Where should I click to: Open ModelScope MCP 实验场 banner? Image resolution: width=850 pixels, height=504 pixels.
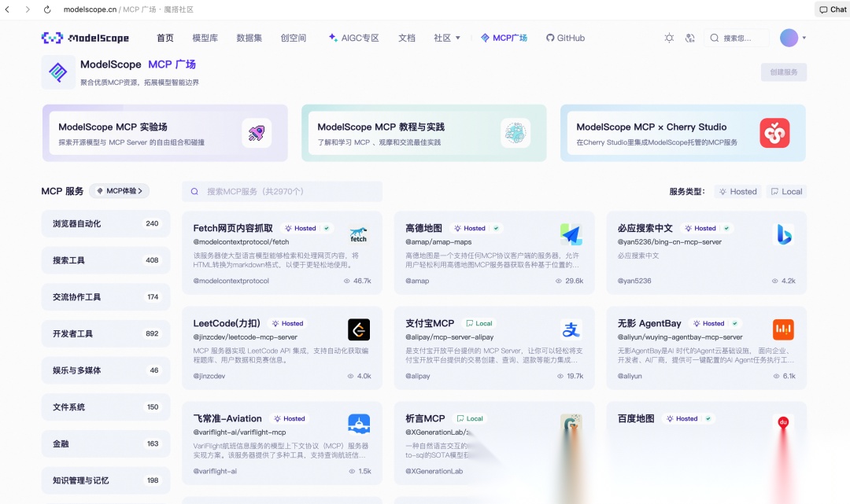(x=165, y=133)
